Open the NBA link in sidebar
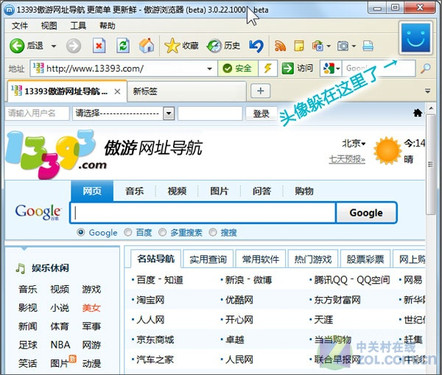 pyautogui.click(x=60, y=345)
